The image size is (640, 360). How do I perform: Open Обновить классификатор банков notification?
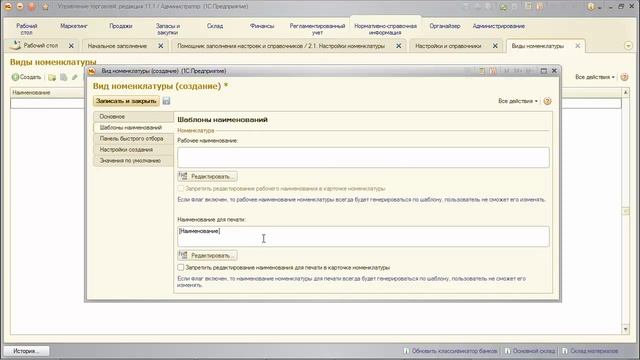pyautogui.click(x=451, y=351)
